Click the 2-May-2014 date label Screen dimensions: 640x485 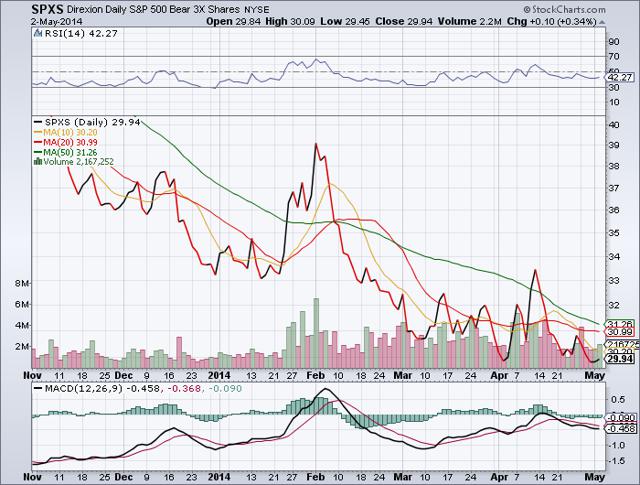click(57, 22)
